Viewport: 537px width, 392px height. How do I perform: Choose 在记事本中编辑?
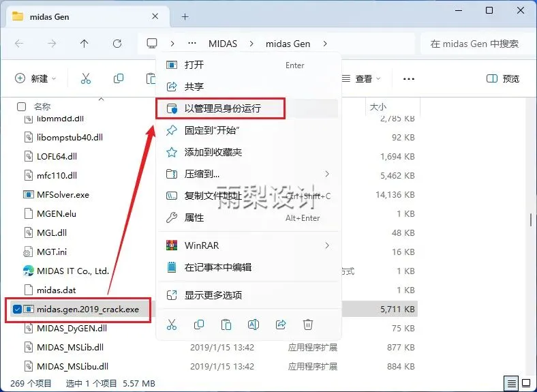pyautogui.click(x=248, y=267)
